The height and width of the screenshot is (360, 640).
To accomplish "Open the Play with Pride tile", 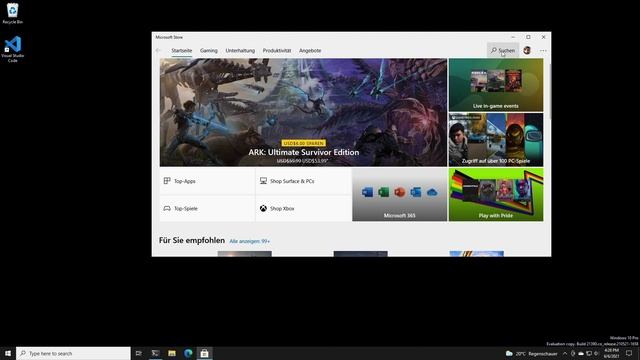I will [496, 195].
